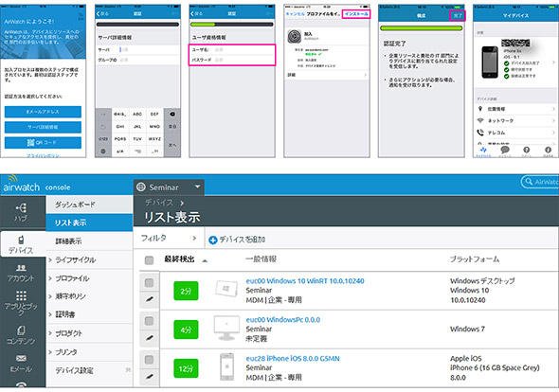Expand プロファイル submenu
Viewport: 559px width, 392px height.
50,278
